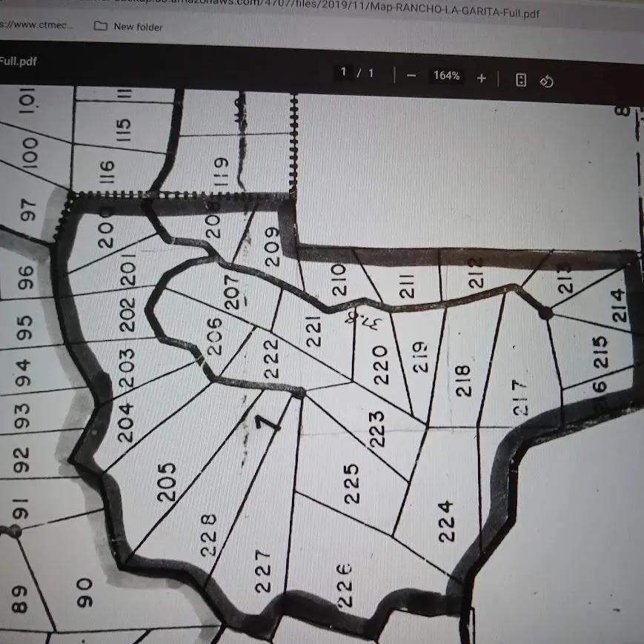The image size is (644, 644).
Task: Click parcel number 205 on map
Action: pos(167,482)
